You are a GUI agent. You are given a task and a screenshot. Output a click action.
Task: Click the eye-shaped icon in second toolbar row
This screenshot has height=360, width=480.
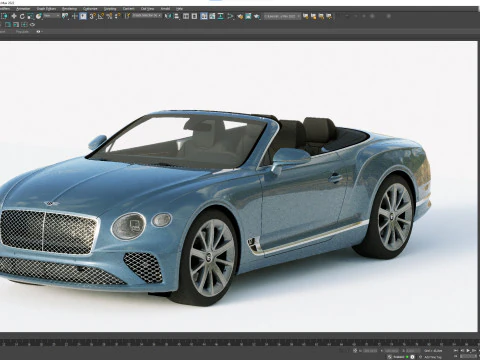pos(32,25)
